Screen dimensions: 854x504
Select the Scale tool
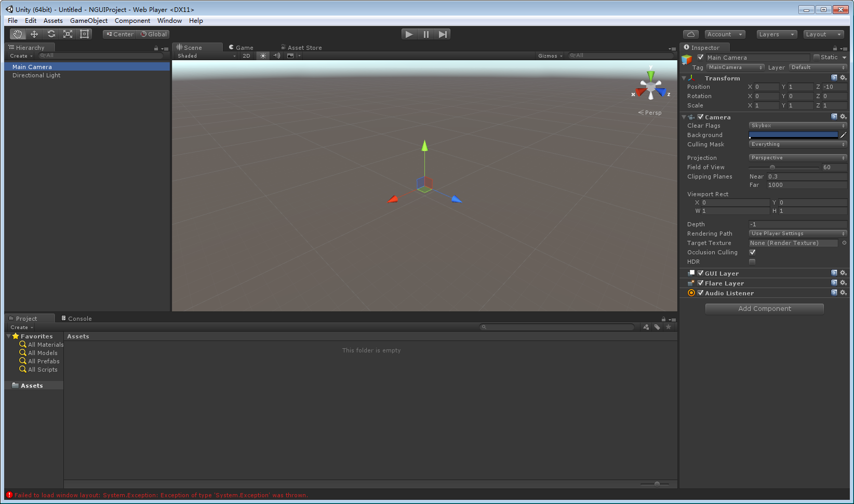click(x=68, y=34)
